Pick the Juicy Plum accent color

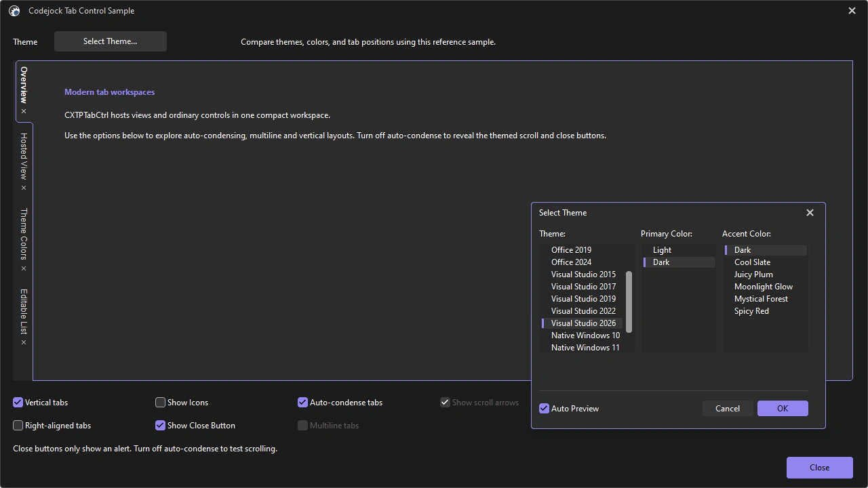(766, 274)
